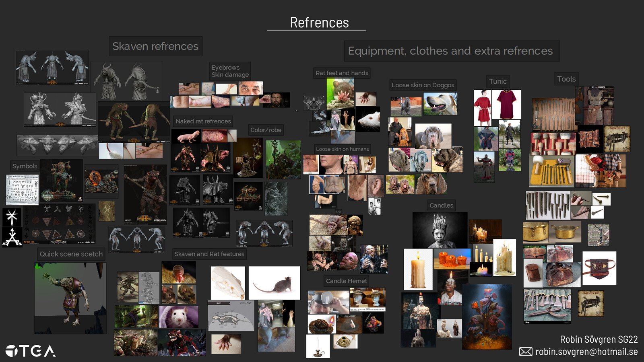The width and height of the screenshot is (644, 362).
Task: Click the 'Loose skin on humans' label
Action: (x=343, y=149)
